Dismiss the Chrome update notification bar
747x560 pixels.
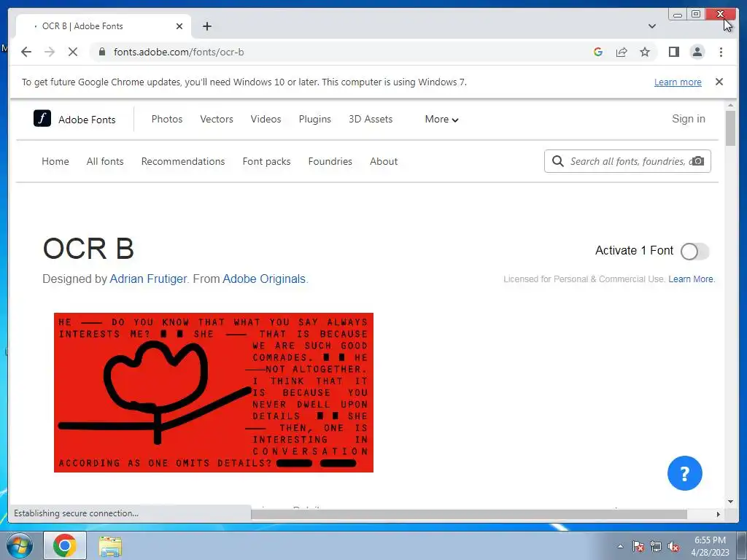click(719, 82)
